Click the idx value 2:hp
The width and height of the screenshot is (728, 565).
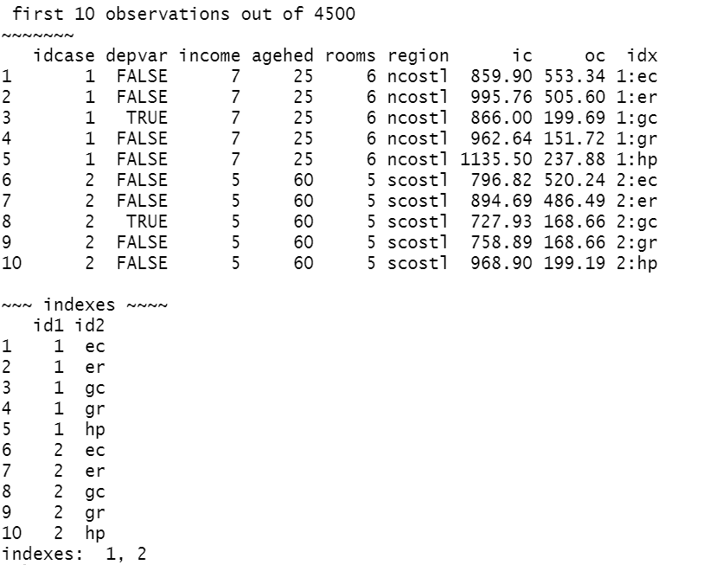pos(637,263)
